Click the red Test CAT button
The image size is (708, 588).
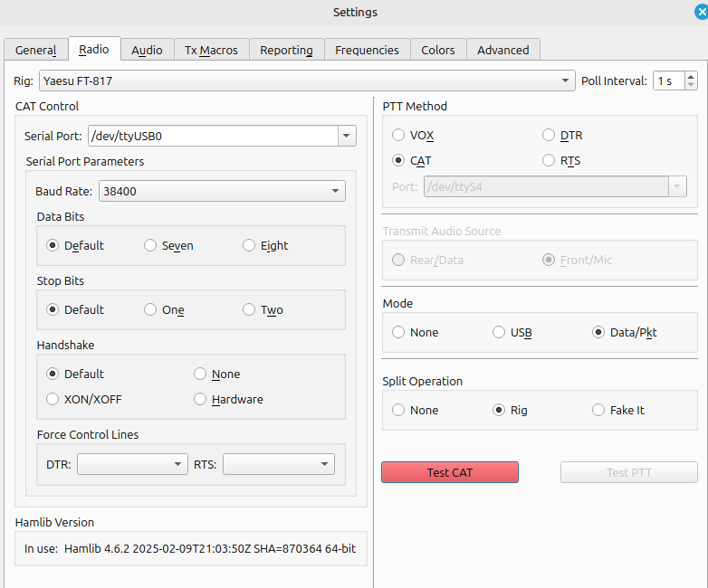[450, 472]
